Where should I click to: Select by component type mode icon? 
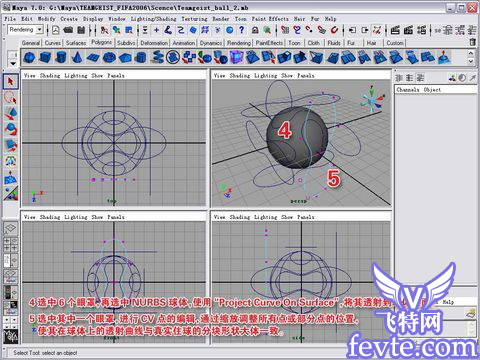point(129,30)
